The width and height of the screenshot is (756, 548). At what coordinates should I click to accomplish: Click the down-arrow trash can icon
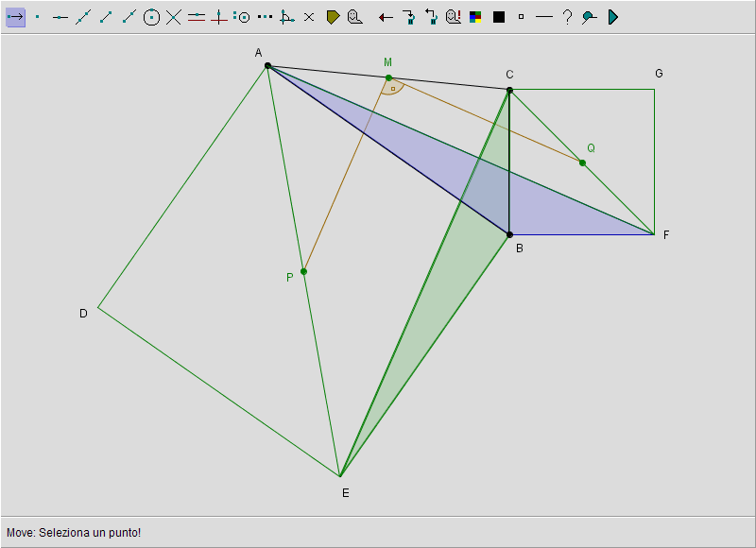409,17
